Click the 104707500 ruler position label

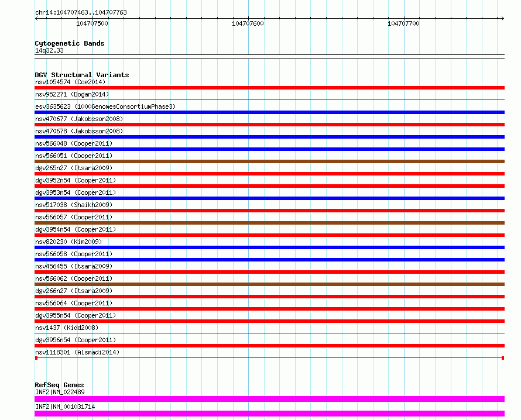(92, 23)
